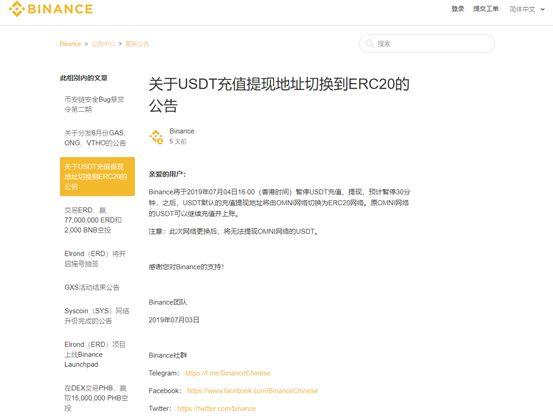This screenshot has width=553, height=419.
Task: Click the Binance团队 signature text
Action: tap(168, 302)
